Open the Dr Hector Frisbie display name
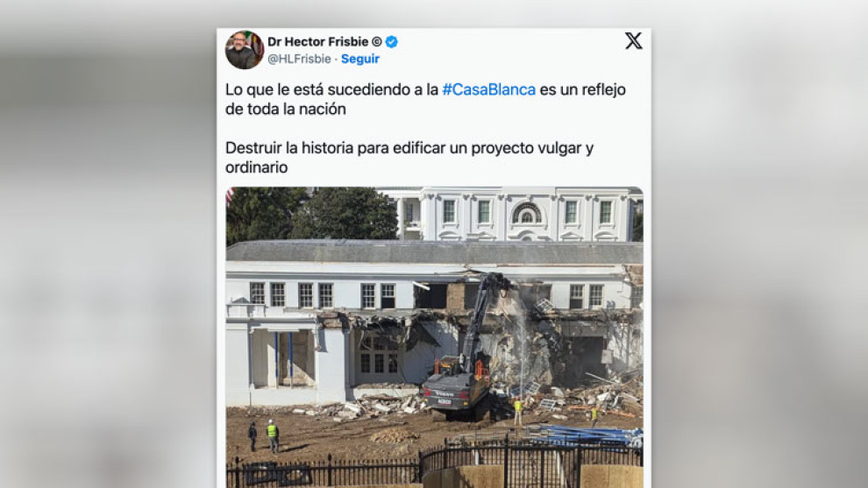Viewport: 868px width, 488px height. tap(317, 42)
